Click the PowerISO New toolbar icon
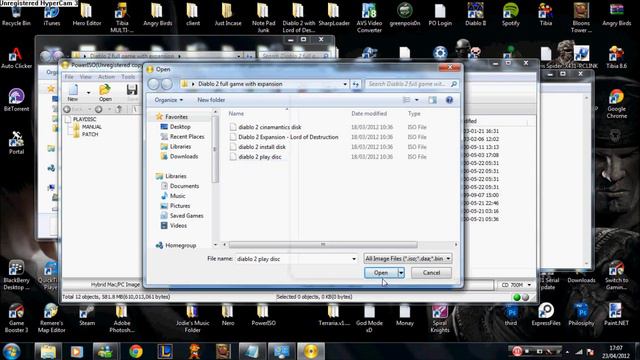640x360 pixels. (x=73, y=93)
